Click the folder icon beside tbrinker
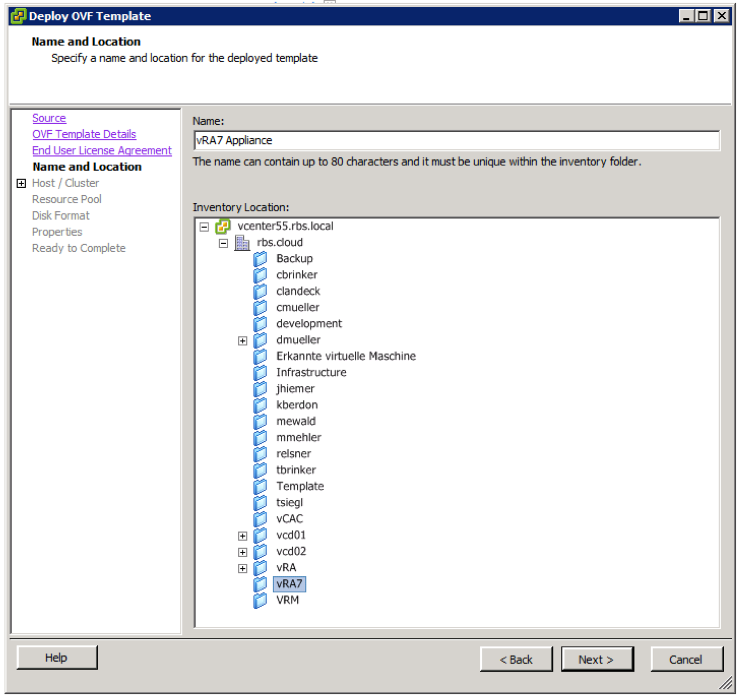The image size is (741, 700). pyautogui.click(x=260, y=470)
